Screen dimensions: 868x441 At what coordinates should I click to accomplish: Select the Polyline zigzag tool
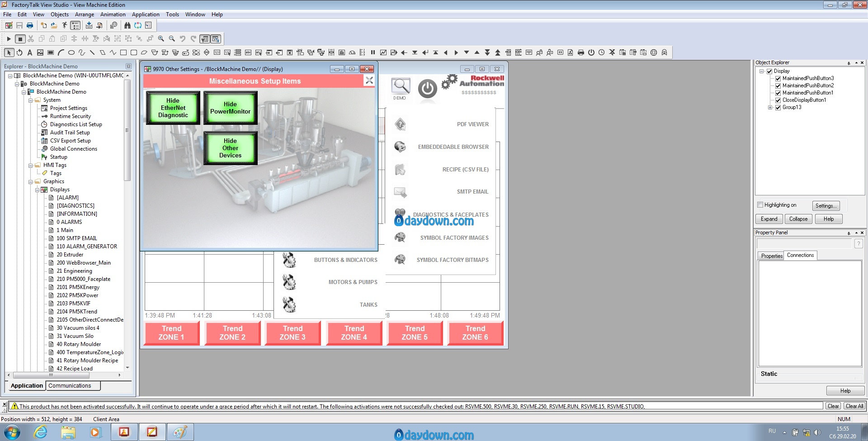coord(113,53)
